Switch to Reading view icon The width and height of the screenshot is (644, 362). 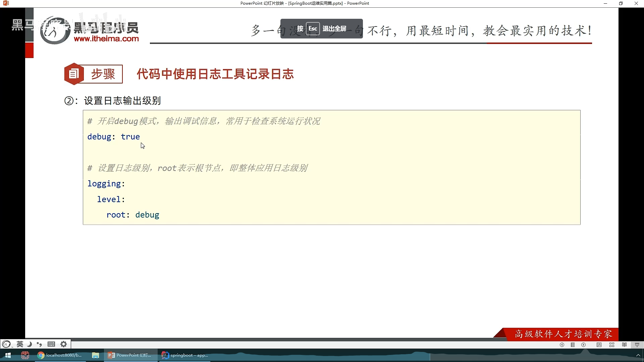coord(624,345)
